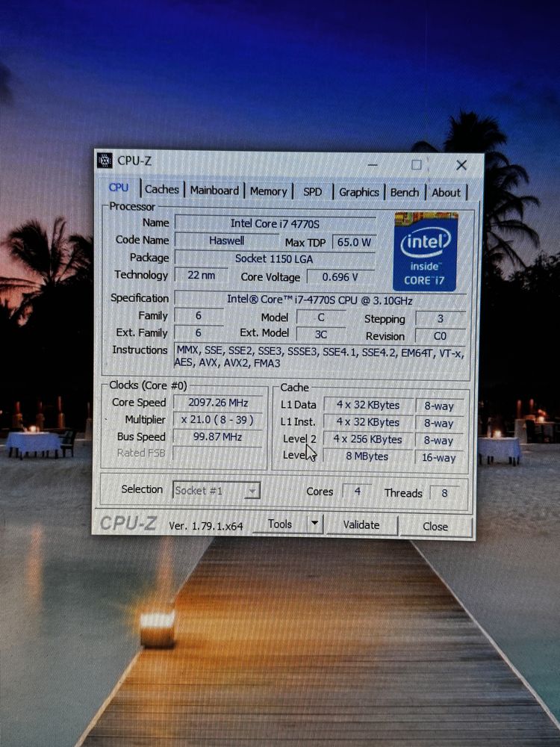Click the Level 2 '8-way' associativity
Image resolution: width=560 pixels, height=747 pixels.
pos(439,441)
